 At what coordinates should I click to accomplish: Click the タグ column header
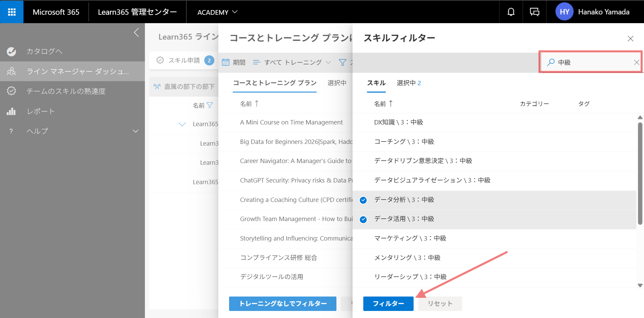[584, 104]
